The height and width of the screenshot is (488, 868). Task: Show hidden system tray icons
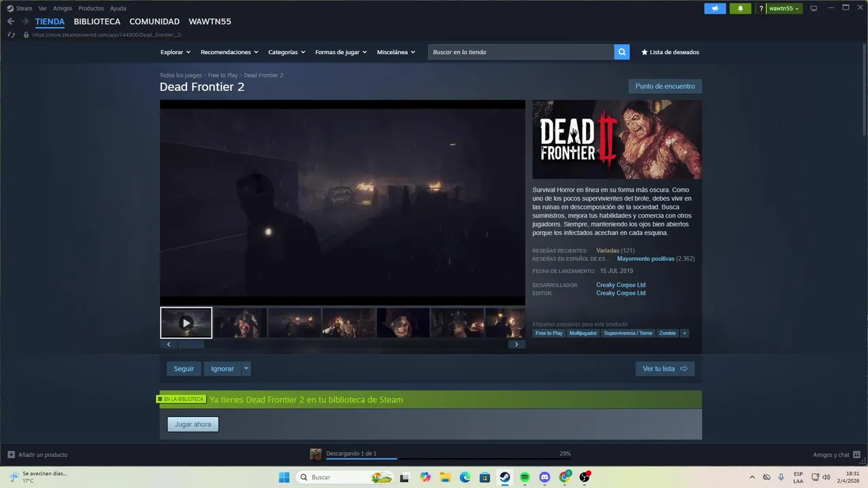point(752,477)
